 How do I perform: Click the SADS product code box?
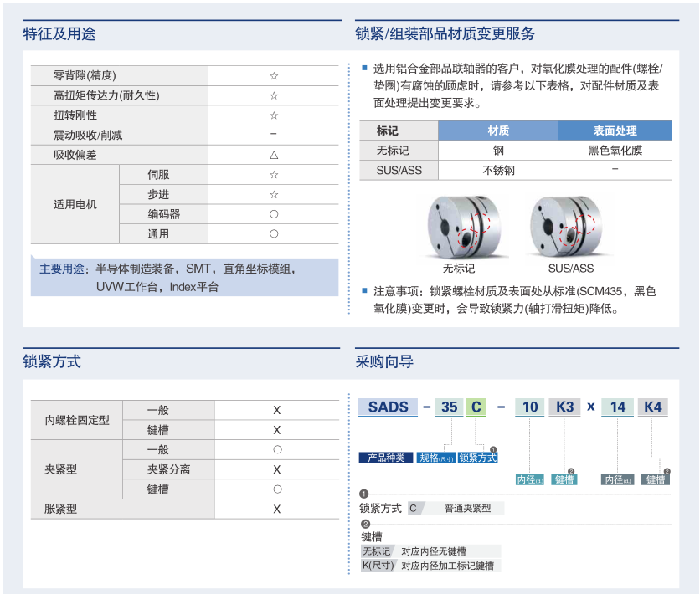389,407
